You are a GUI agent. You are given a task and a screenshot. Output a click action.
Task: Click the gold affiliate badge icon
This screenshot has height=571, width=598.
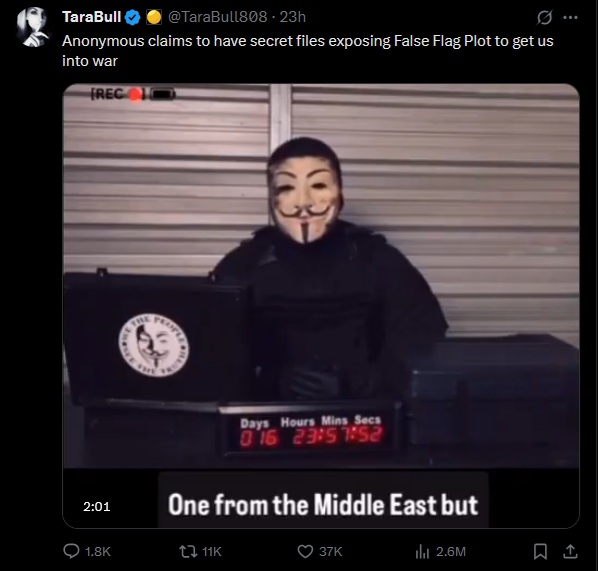pos(154,17)
